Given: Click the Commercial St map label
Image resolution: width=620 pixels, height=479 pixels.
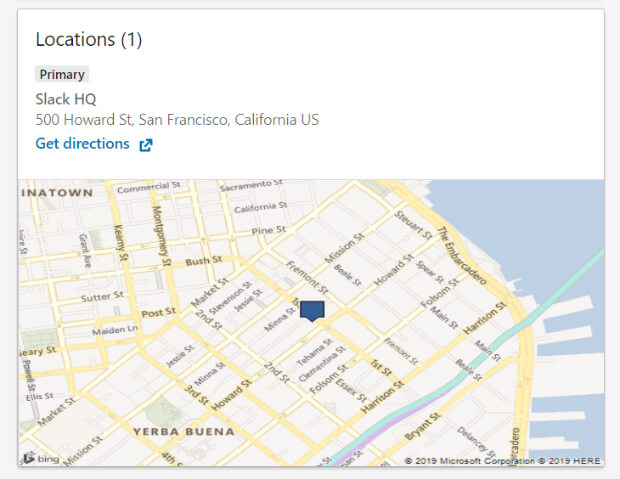Looking at the screenshot, I should pyautogui.click(x=149, y=187).
